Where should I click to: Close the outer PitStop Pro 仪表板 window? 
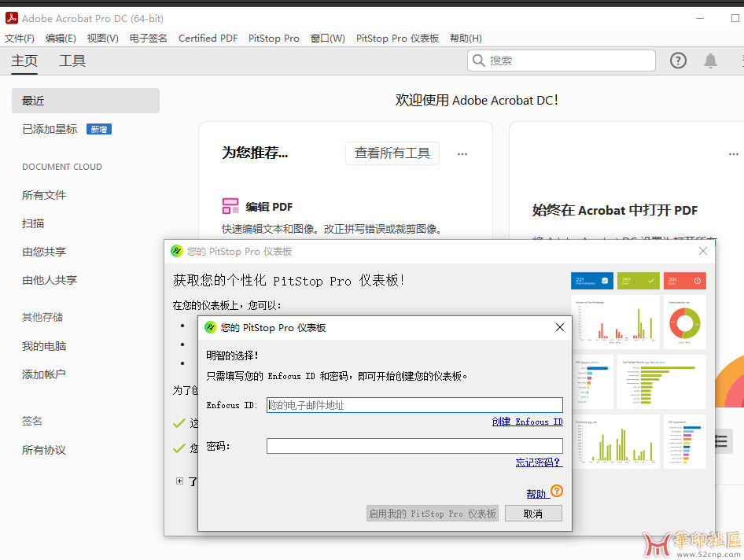point(703,251)
